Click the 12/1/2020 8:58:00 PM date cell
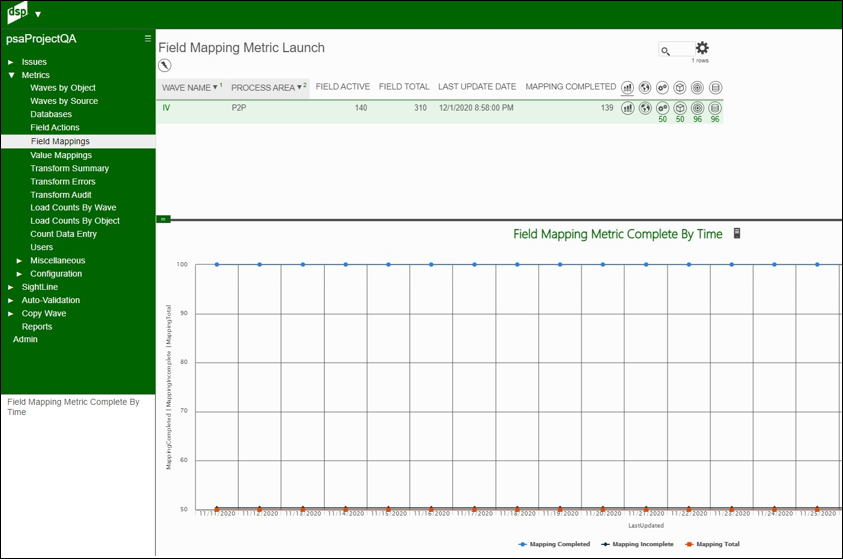The width and height of the screenshot is (843, 559). 476,108
